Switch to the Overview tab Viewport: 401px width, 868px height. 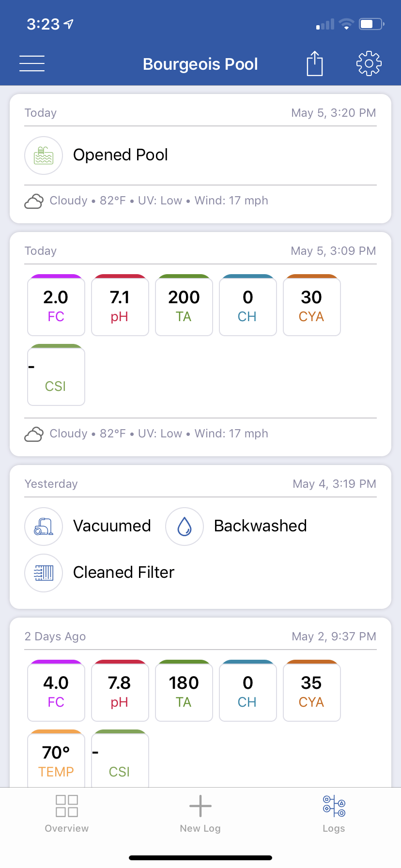(x=67, y=814)
